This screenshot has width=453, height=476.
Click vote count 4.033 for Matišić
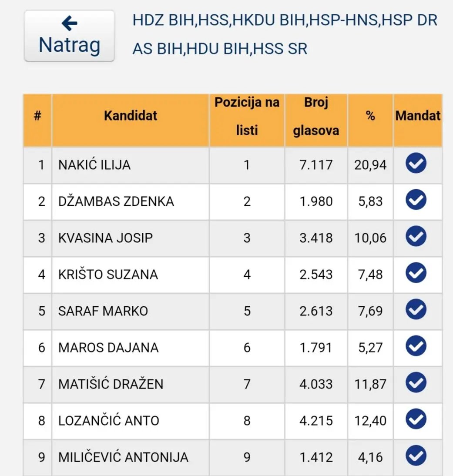(x=316, y=384)
